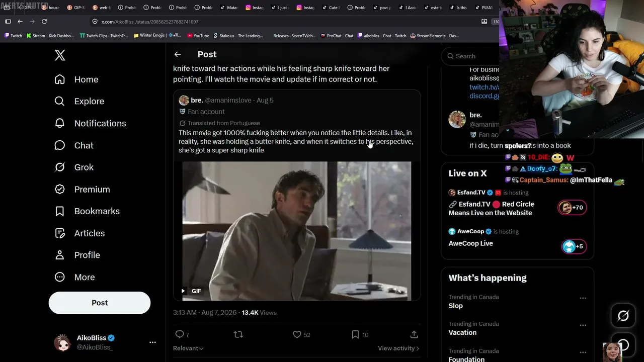The width and height of the screenshot is (644, 362).
Task: Open Chat in the X sidebar
Action: point(74,145)
